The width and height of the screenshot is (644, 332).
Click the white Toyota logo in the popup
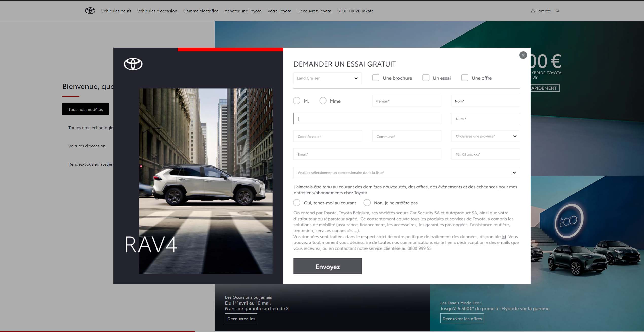133,64
